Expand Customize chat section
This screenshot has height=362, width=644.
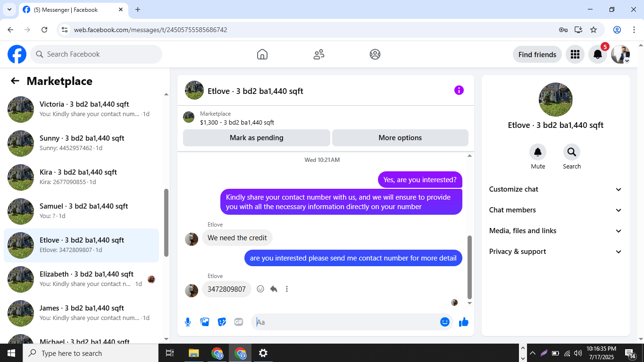click(x=556, y=189)
